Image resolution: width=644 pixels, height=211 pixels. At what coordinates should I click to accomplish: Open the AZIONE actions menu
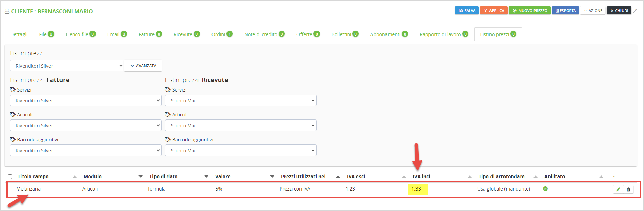click(593, 11)
